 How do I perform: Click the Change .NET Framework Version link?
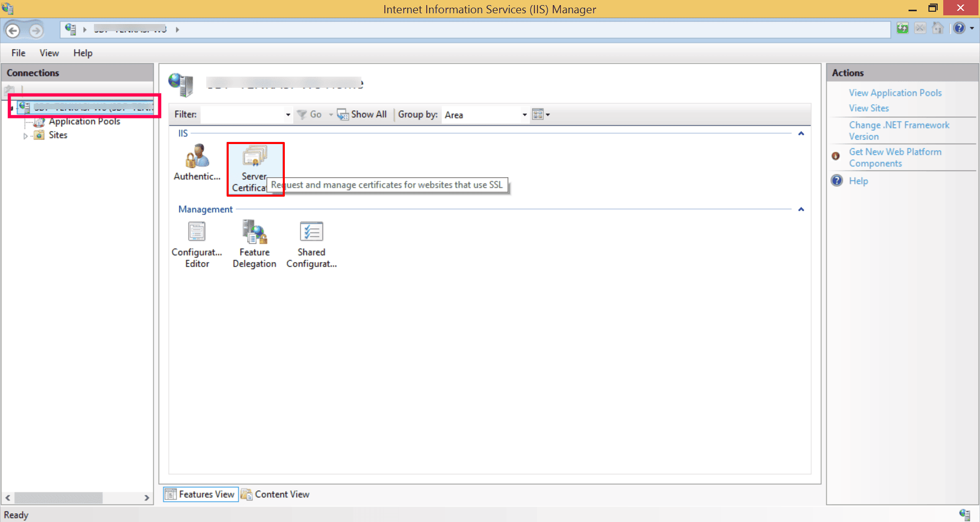click(899, 131)
